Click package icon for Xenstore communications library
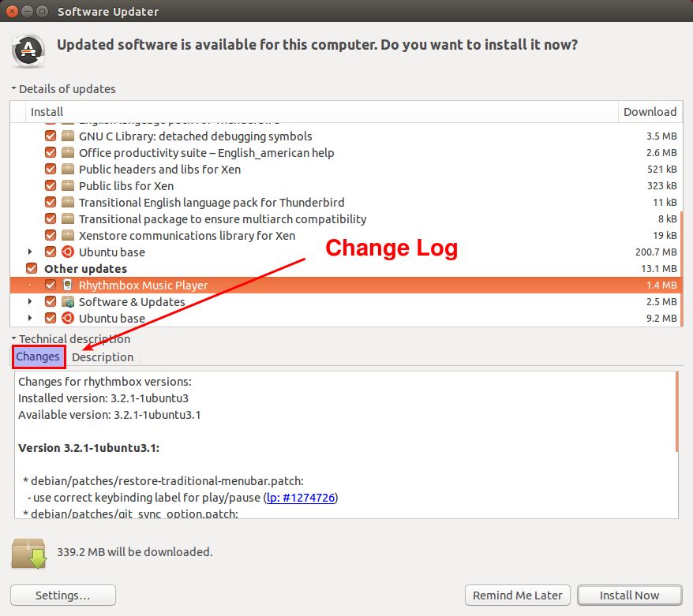 point(68,235)
